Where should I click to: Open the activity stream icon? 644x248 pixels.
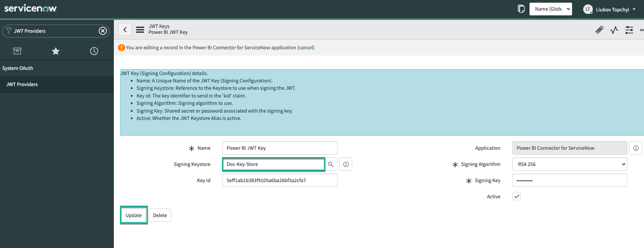pos(614,30)
